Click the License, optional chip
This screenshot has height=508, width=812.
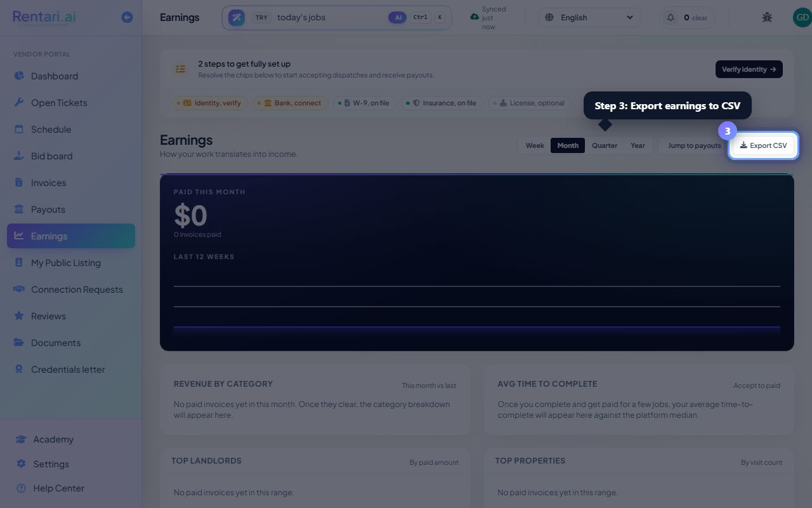(x=529, y=103)
